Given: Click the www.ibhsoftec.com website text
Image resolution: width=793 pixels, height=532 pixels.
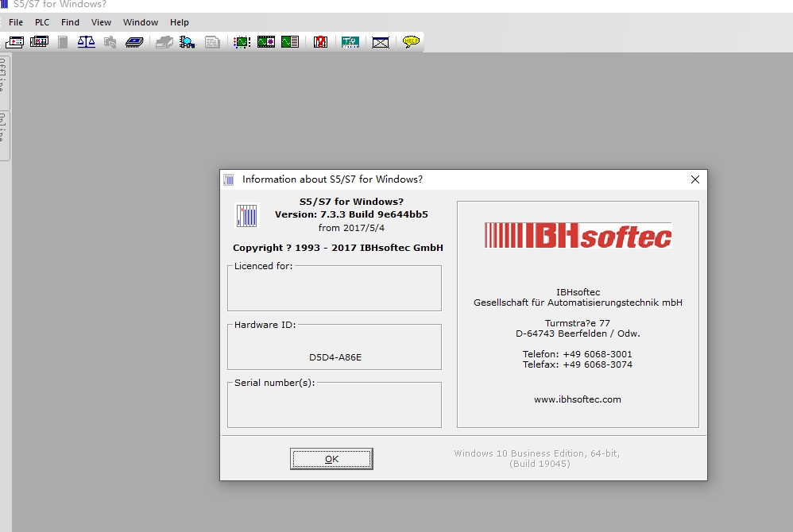Looking at the screenshot, I should point(578,399).
